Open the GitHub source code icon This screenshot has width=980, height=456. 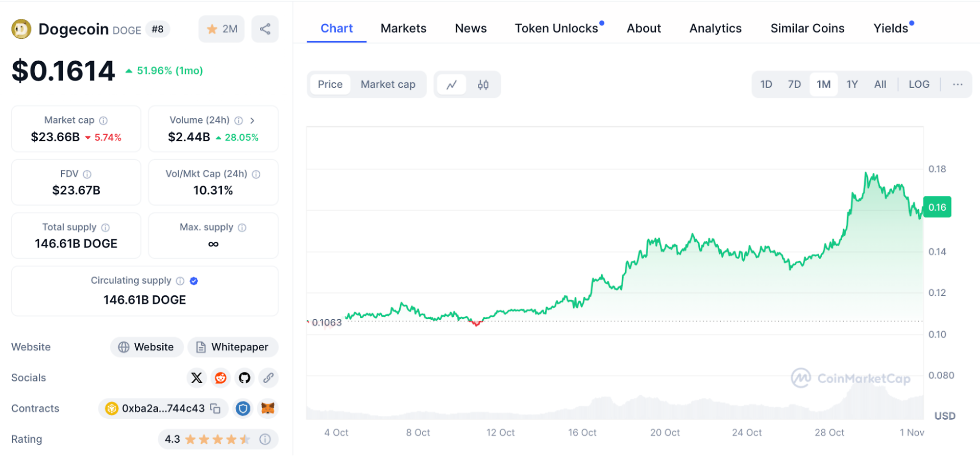click(x=244, y=378)
